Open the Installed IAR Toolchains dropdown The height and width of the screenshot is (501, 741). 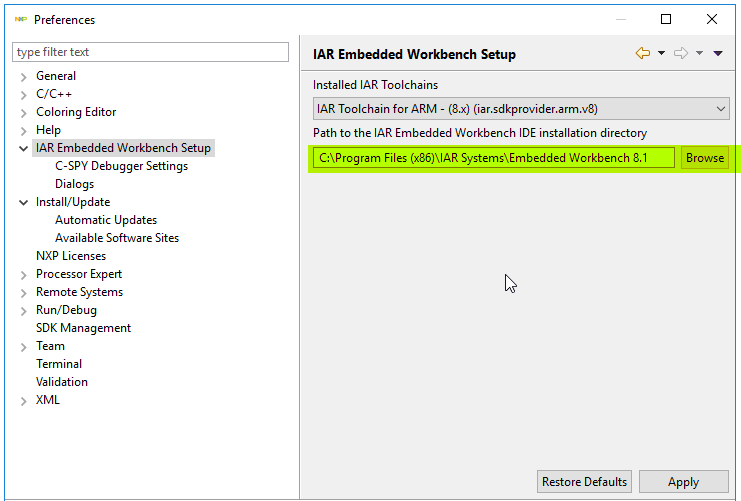pyautogui.click(x=521, y=108)
